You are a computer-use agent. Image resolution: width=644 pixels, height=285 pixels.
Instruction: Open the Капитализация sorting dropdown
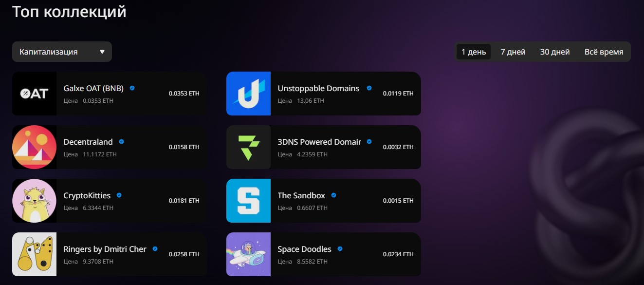point(62,52)
